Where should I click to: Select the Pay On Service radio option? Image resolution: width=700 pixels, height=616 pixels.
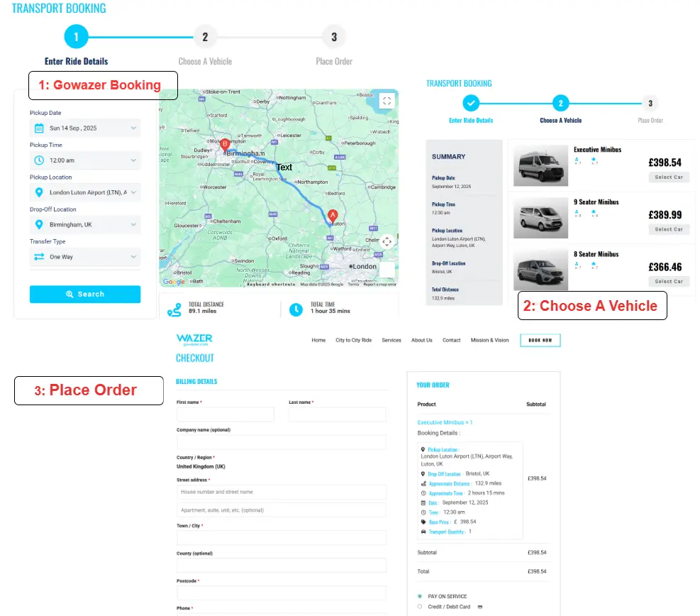pyautogui.click(x=420, y=596)
